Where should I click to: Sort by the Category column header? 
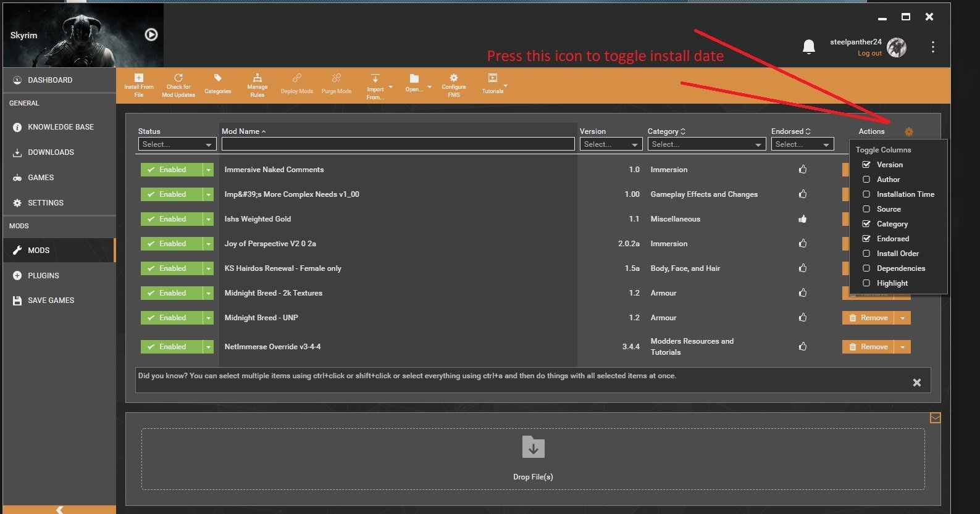[666, 131]
